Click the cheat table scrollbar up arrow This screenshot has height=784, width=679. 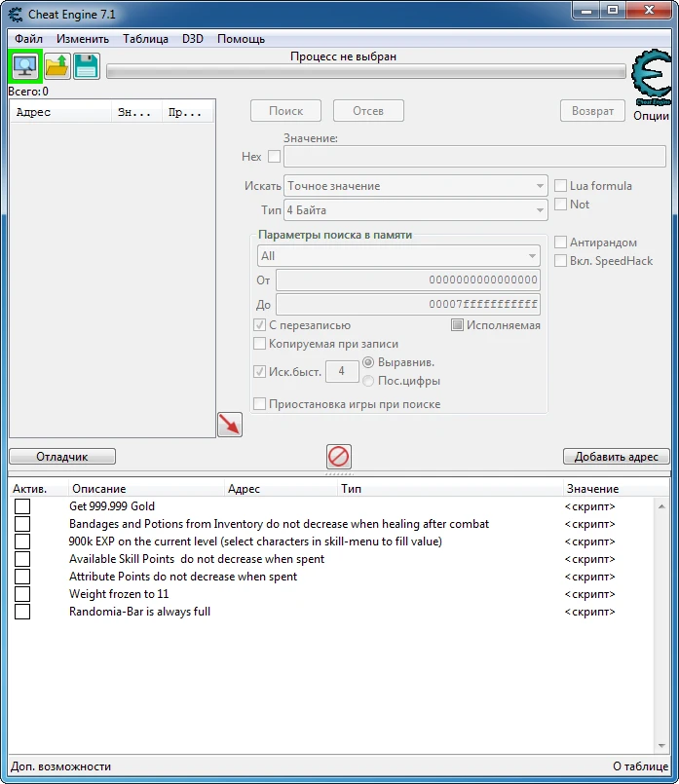(661, 506)
